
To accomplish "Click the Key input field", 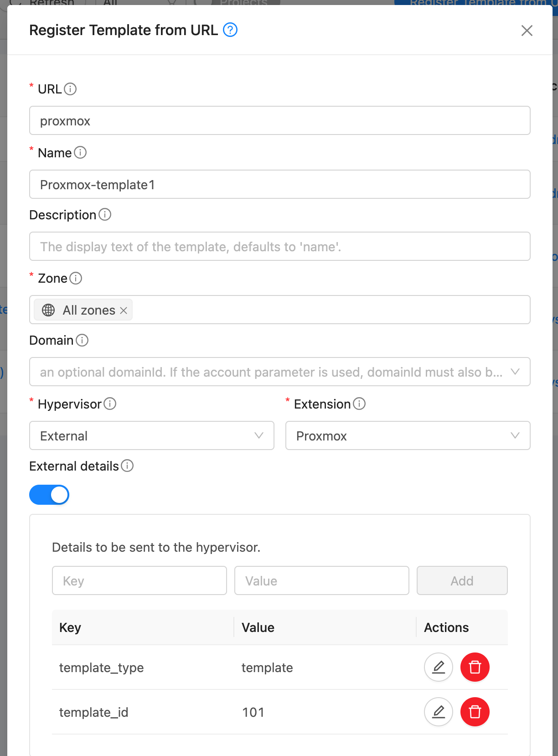I will (x=139, y=580).
